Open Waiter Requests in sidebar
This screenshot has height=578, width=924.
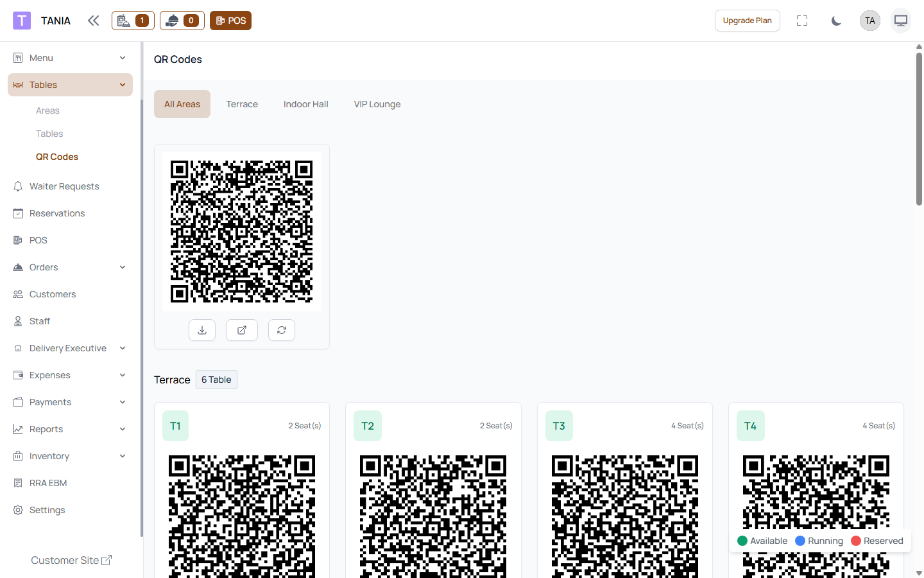tap(70, 186)
